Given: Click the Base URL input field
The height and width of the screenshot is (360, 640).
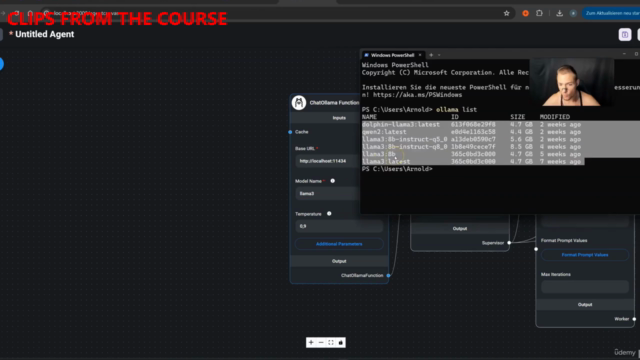Looking at the screenshot, I should pyautogui.click(x=327, y=161).
